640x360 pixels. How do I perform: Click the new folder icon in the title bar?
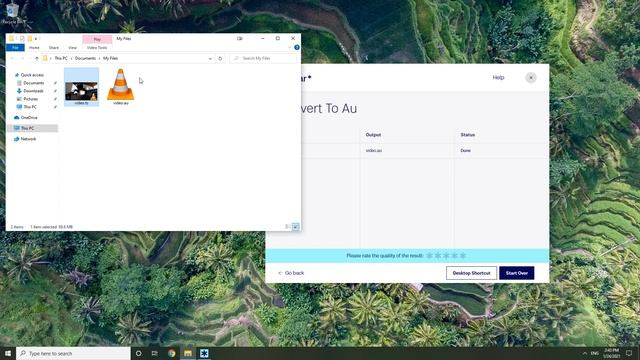point(30,39)
